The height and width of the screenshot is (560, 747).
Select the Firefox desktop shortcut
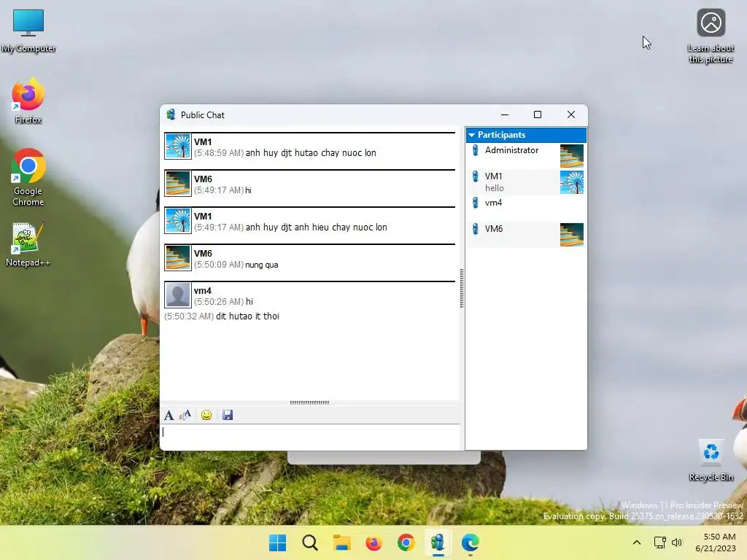pyautogui.click(x=28, y=101)
